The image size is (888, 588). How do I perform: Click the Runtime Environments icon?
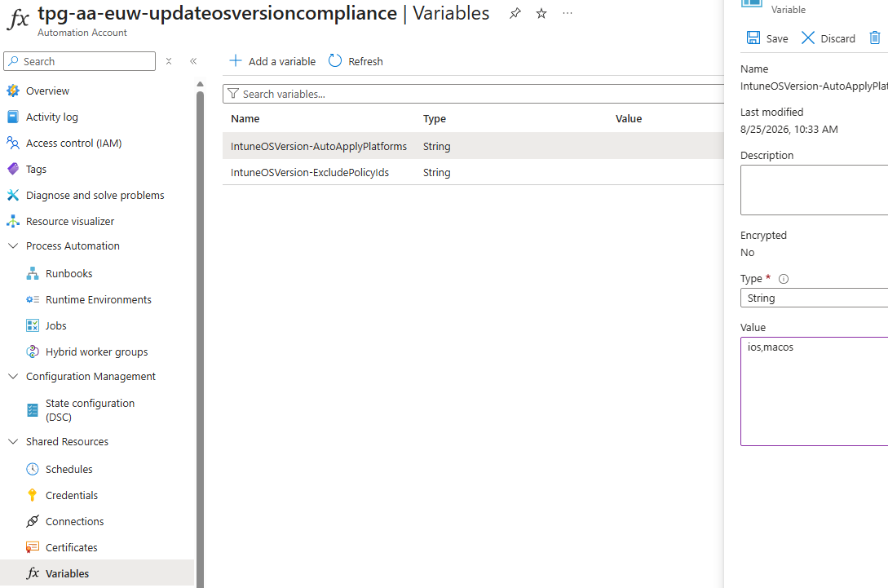(33, 299)
